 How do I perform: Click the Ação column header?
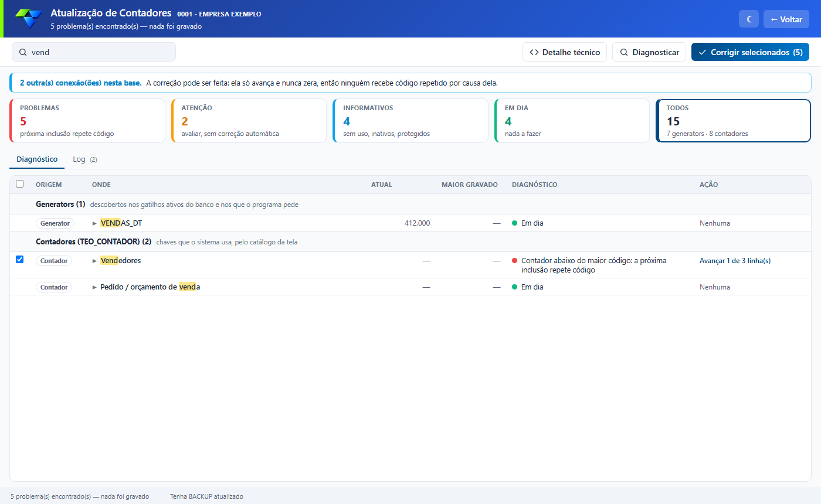coord(708,185)
